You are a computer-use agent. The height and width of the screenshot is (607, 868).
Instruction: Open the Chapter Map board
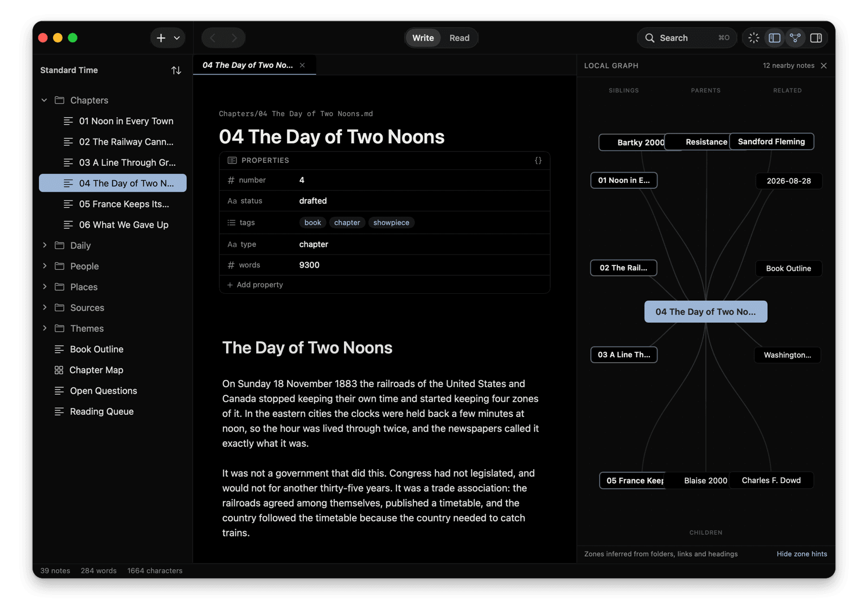[113, 370]
